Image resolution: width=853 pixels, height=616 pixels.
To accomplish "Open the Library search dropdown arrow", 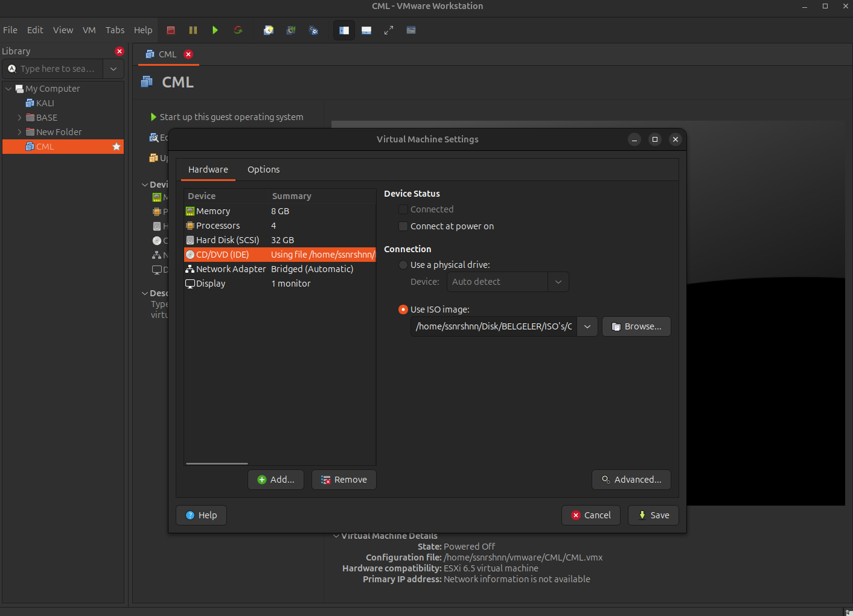I will click(113, 69).
